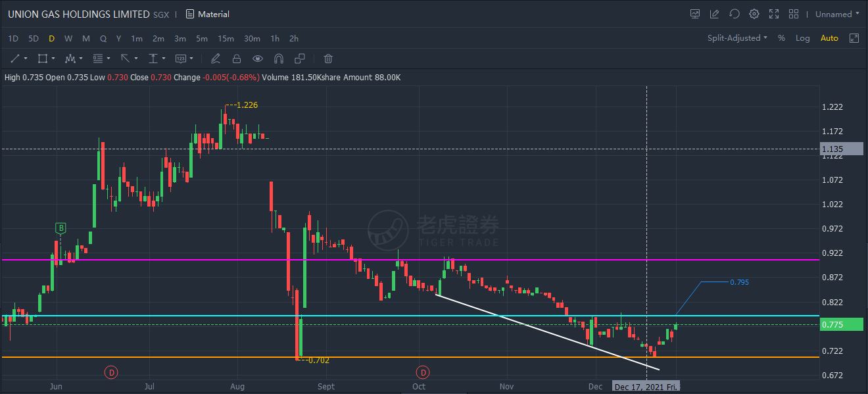Click the Material document icon

point(190,14)
